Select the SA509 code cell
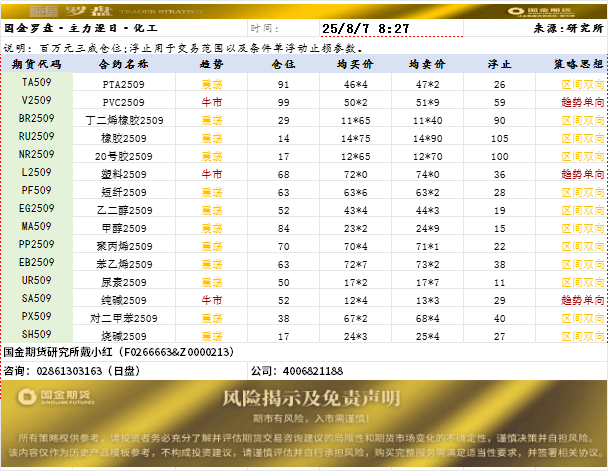The width and height of the screenshot is (608, 471). pyautogui.click(x=36, y=298)
